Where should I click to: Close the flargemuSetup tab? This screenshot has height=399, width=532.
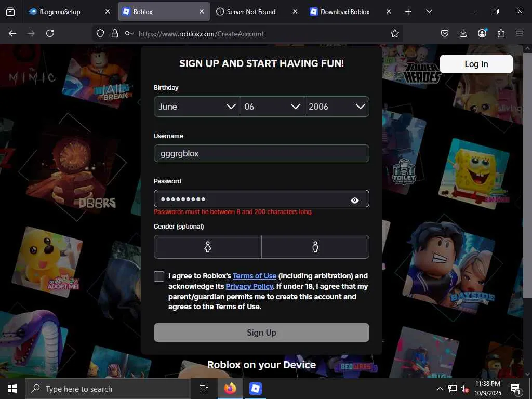(108, 11)
